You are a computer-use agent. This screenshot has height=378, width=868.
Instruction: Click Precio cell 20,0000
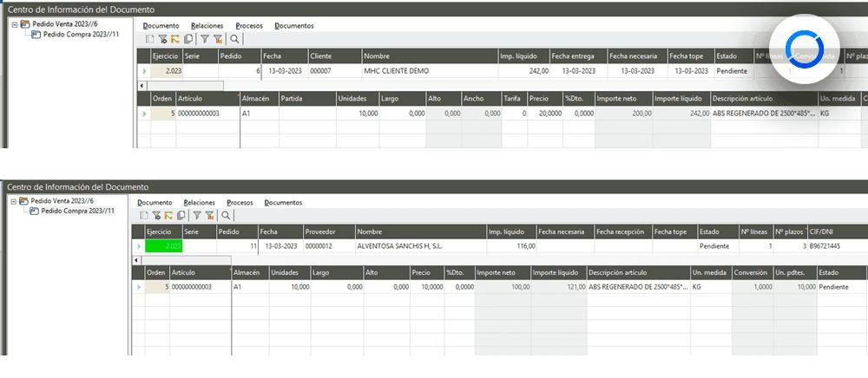(545, 114)
